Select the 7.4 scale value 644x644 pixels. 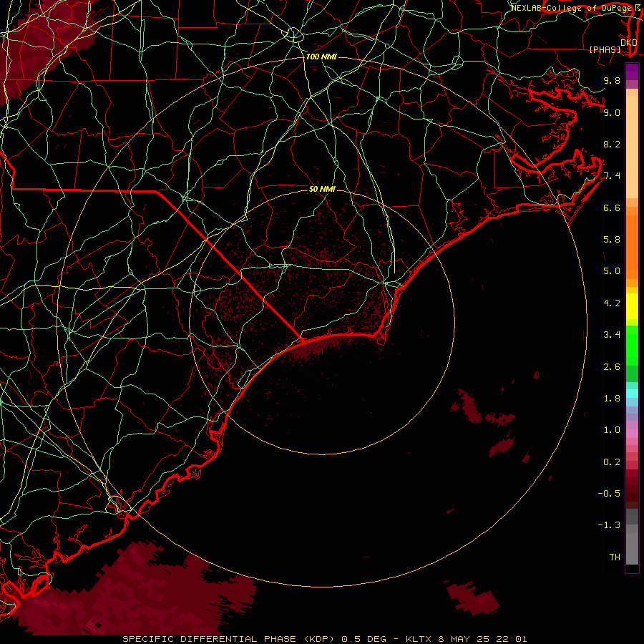612,176
